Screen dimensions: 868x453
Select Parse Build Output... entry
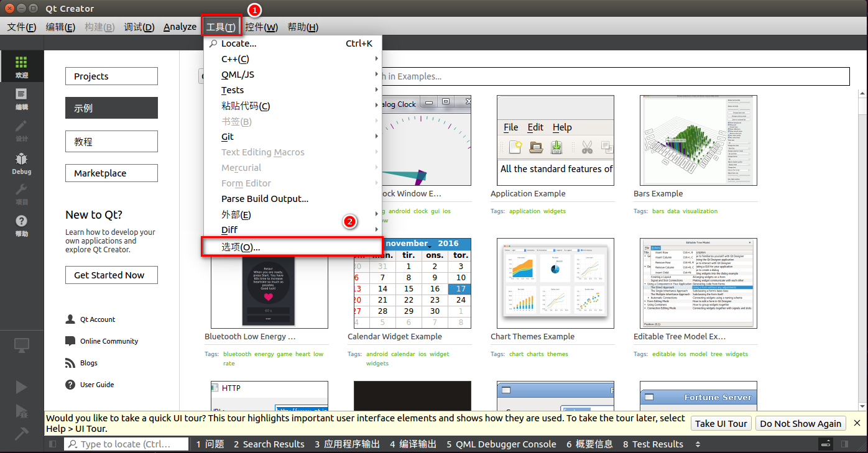pos(293,199)
